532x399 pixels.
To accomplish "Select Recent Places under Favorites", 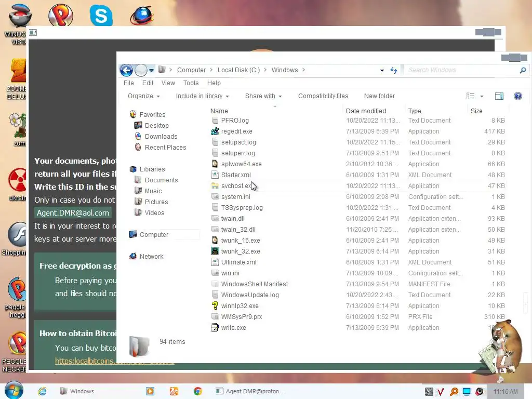I will coord(165,147).
